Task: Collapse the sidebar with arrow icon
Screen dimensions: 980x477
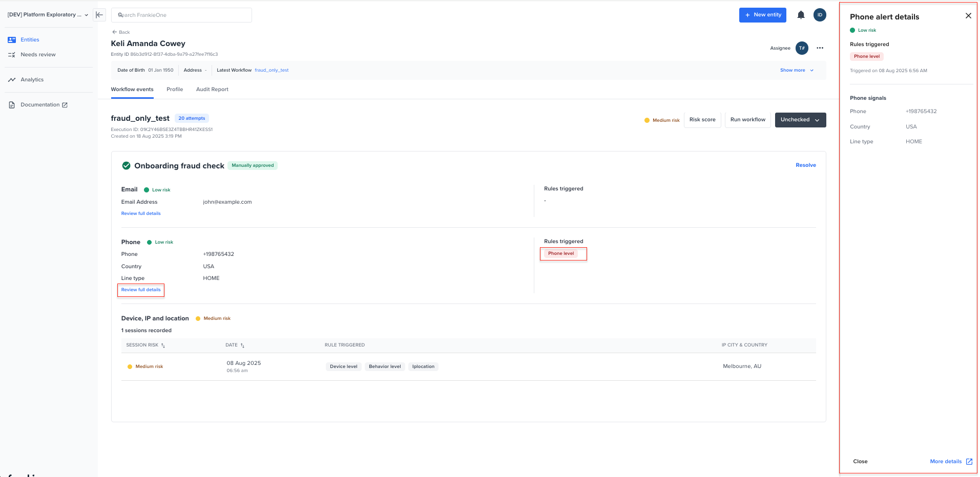Action: point(100,15)
